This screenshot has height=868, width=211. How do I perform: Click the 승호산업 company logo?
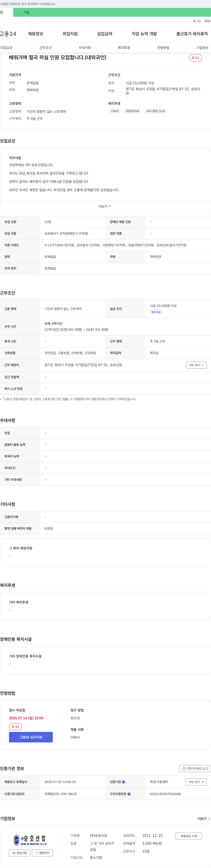(30, 840)
